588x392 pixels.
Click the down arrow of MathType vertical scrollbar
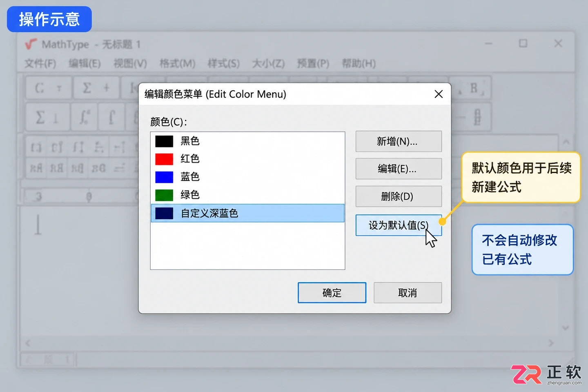click(566, 328)
